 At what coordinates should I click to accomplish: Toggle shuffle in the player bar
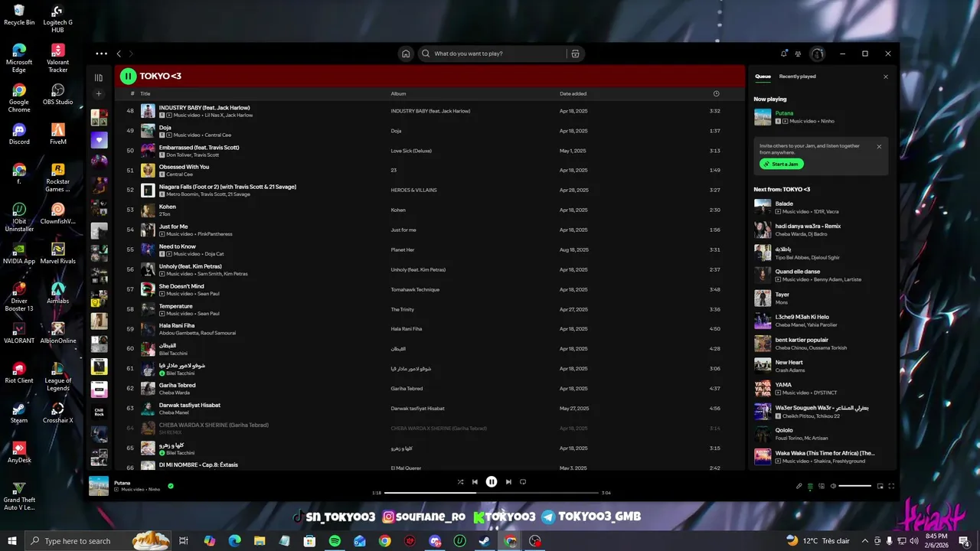click(460, 482)
